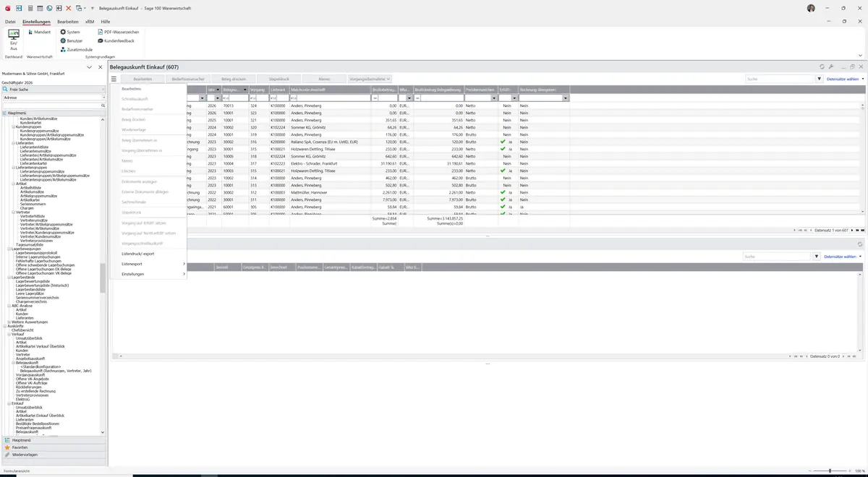Open Kundenfeedback in the ribbon
868x477 pixels.
pos(116,40)
